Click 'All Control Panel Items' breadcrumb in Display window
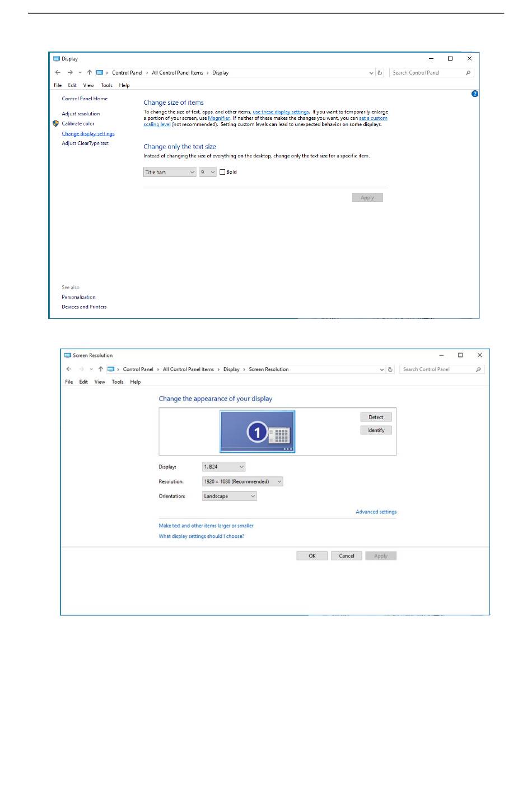This screenshot has width=532, height=789. 178,73
